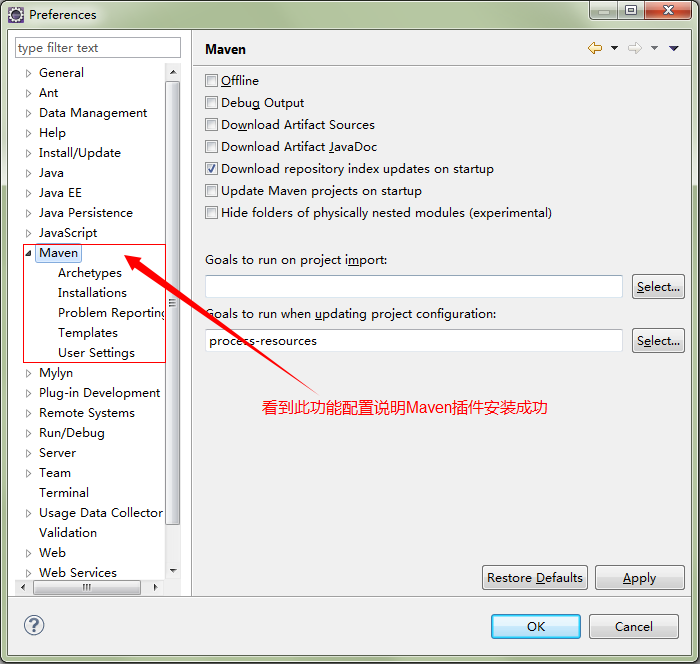
Task: Expand the Mylyn node
Action: click(x=29, y=373)
